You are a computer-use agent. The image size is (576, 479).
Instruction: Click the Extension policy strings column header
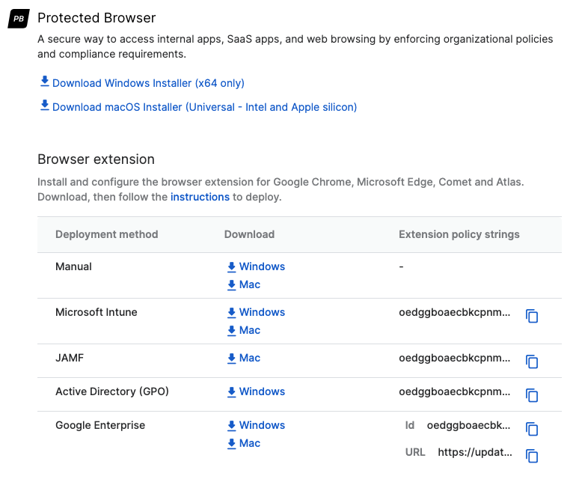[x=459, y=234]
